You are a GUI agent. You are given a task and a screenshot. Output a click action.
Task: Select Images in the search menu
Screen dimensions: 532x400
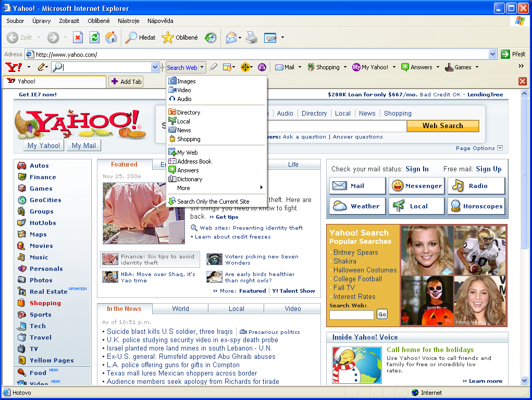pos(216,81)
